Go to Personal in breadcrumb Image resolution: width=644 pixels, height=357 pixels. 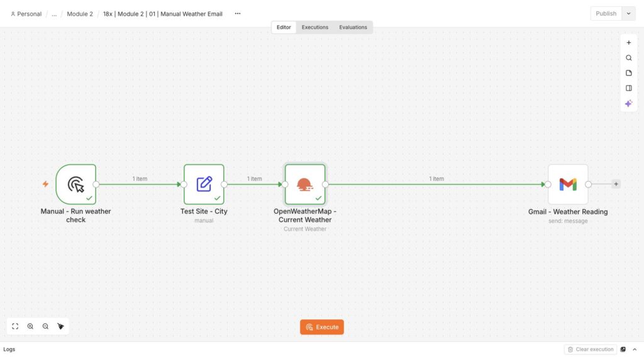[x=26, y=14]
